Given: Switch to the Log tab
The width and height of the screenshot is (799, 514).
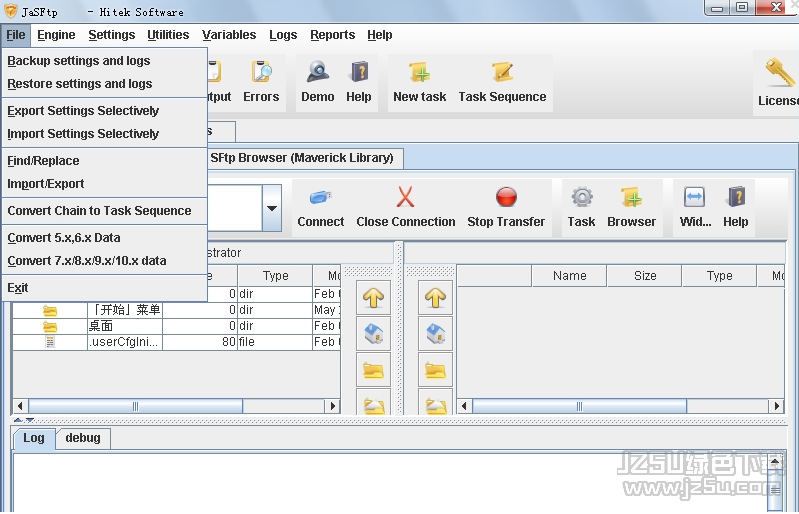Looking at the screenshot, I should click(34, 438).
